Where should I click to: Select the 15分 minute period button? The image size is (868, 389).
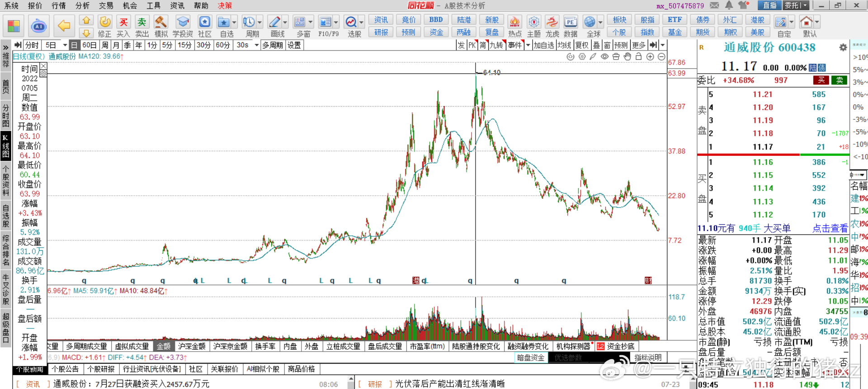[x=184, y=45]
